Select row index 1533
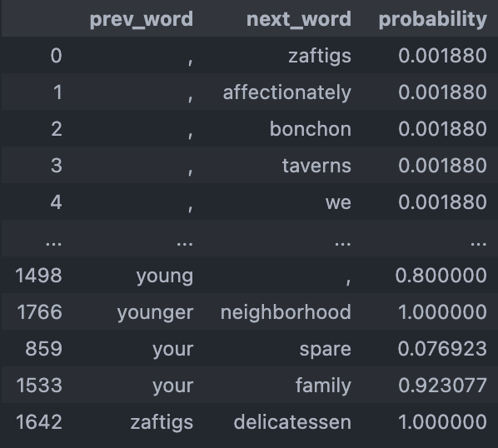Screen dimensions: 498x448 tap(39, 386)
